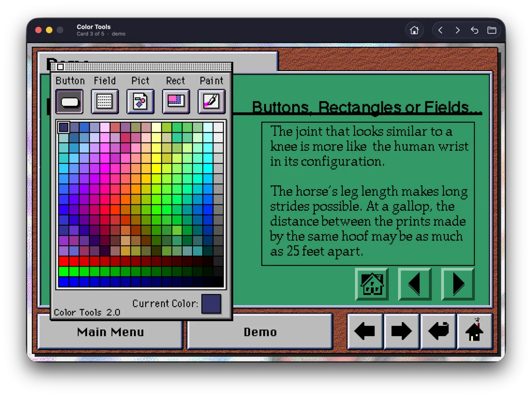
Task: Select the Rect tool icon
Action: [176, 102]
